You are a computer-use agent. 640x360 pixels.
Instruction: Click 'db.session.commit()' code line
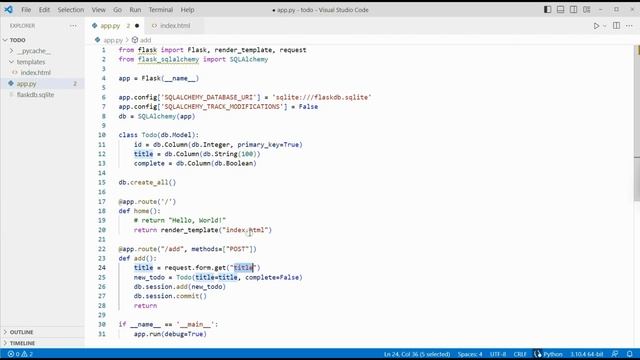pyautogui.click(x=170, y=296)
